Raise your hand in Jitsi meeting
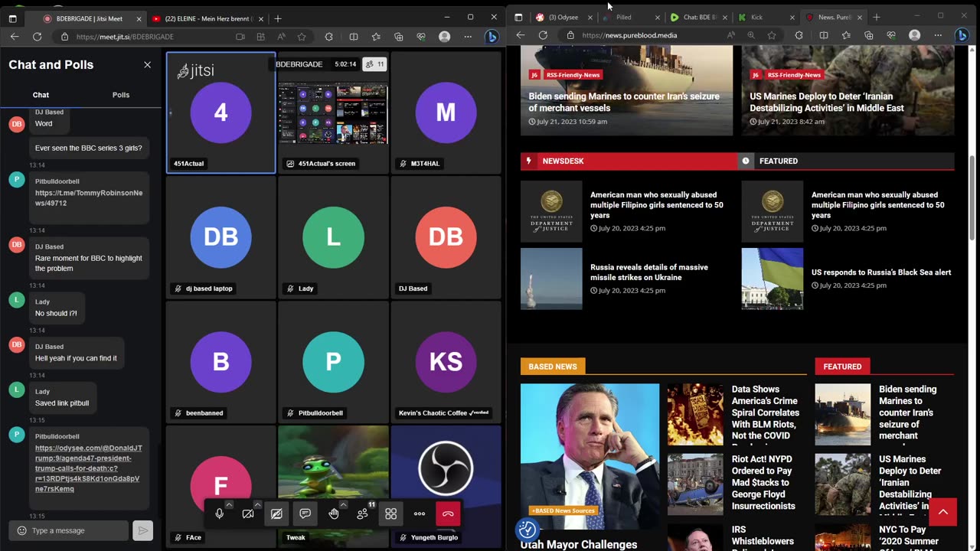The width and height of the screenshot is (980, 551). click(x=334, y=514)
